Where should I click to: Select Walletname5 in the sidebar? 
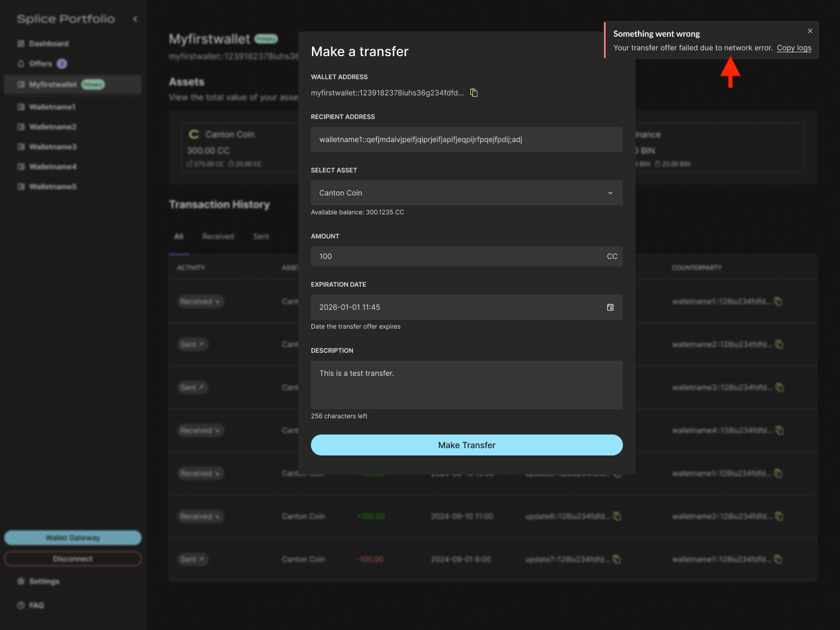coord(73,187)
